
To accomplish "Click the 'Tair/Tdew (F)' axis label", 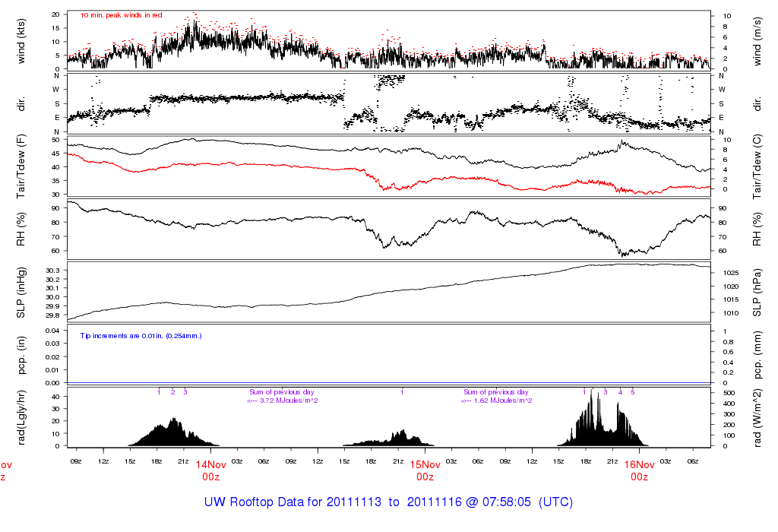I will tap(21, 167).
